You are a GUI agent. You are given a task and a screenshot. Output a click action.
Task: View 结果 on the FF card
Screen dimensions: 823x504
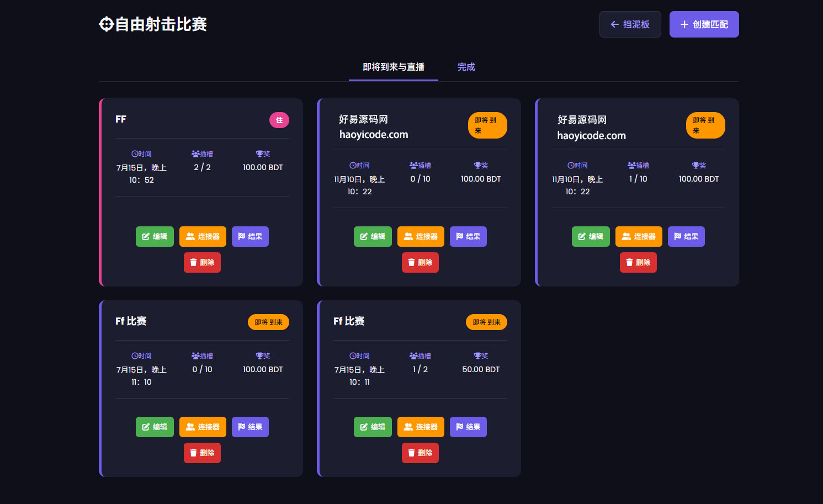[x=250, y=236]
